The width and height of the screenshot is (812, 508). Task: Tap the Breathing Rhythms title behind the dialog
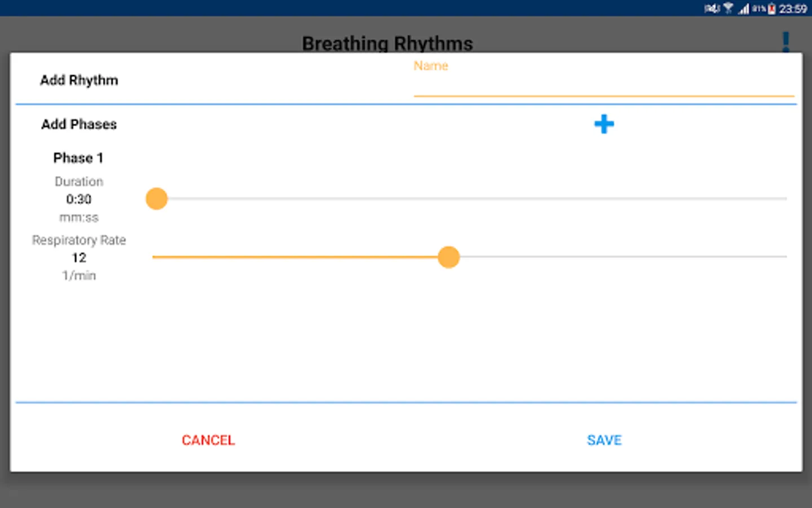coord(387,43)
